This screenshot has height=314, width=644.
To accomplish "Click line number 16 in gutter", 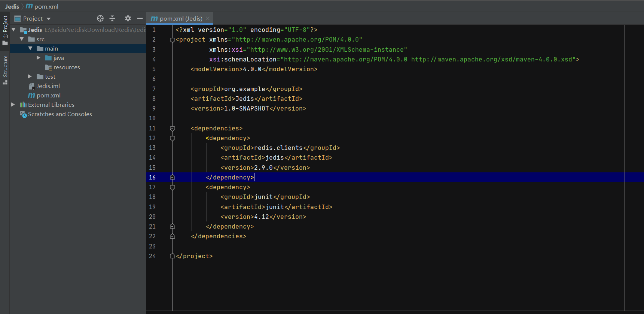I will click(152, 177).
